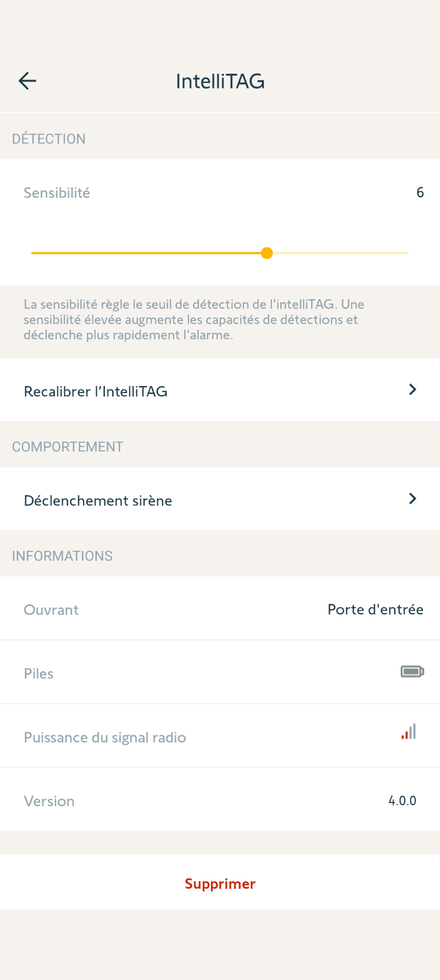Click the Sensibilité label
This screenshot has width=440, height=980.
[x=57, y=193]
